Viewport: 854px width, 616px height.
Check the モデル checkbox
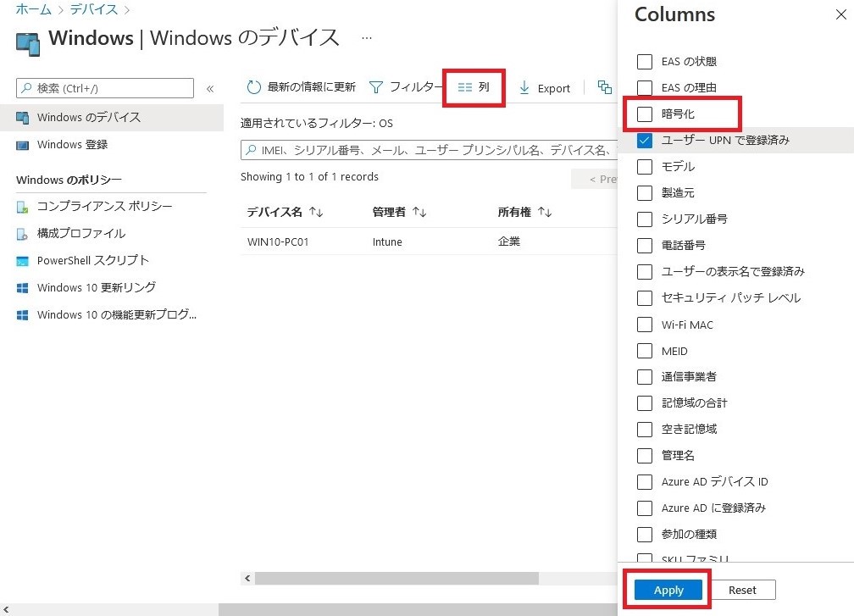pyautogui.click(x=644, y=167)
